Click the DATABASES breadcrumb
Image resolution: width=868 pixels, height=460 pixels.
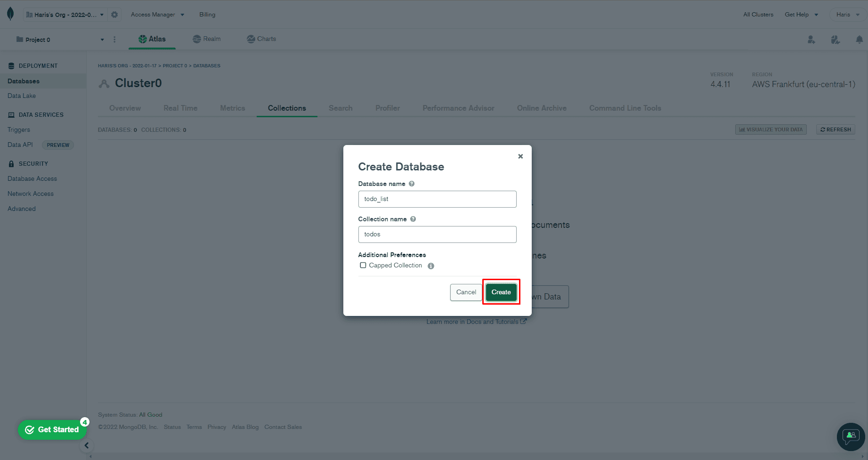coord(207,66)
